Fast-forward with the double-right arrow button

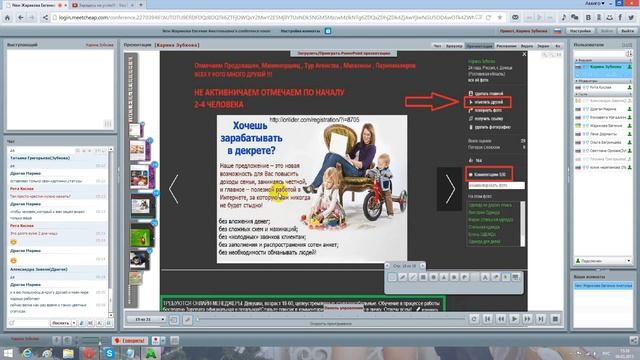(x=527, y=319)
